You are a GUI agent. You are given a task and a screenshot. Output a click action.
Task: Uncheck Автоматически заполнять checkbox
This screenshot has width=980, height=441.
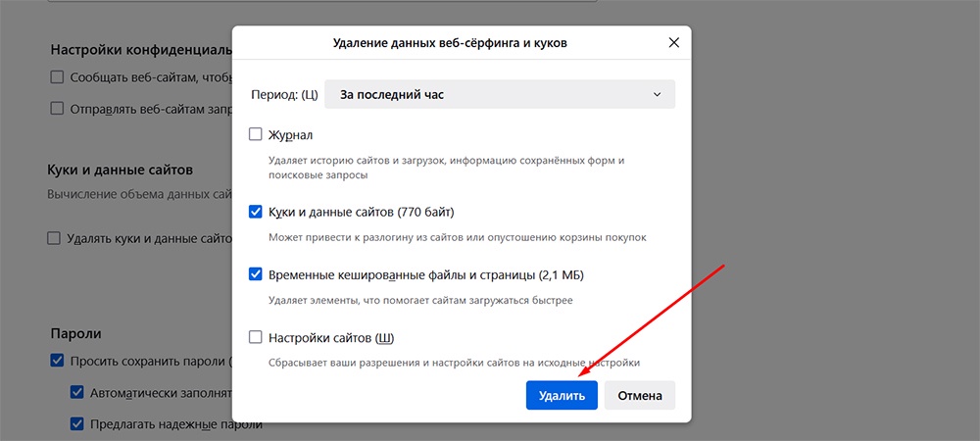pyautogui.click(x=77, y=393)
